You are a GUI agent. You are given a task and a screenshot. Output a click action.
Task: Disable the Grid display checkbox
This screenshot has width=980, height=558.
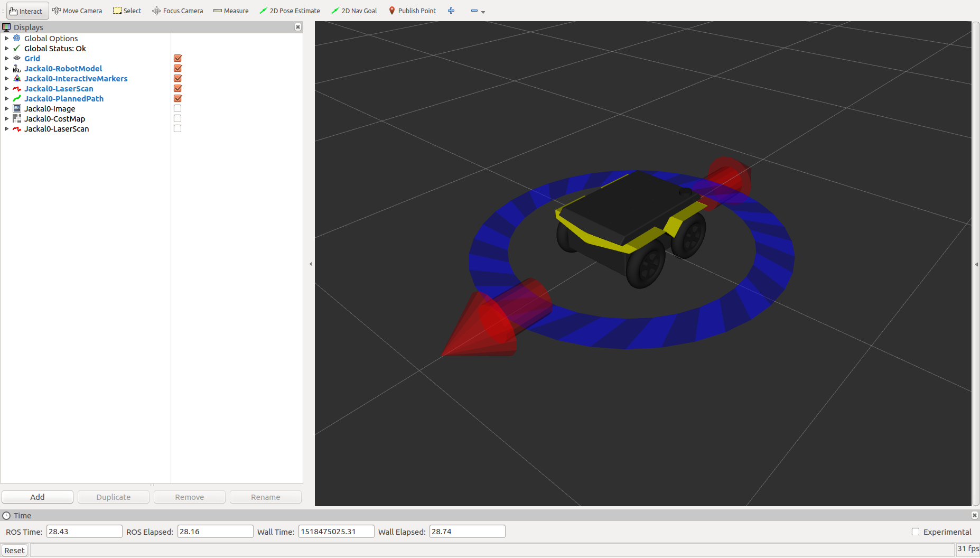click(x=178, y=58)
